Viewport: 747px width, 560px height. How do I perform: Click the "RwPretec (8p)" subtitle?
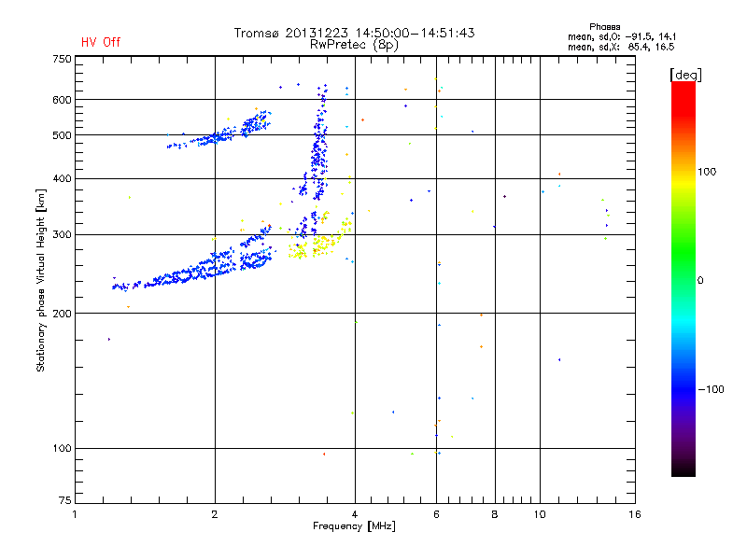pyautogui.click(x=354, y=45)
